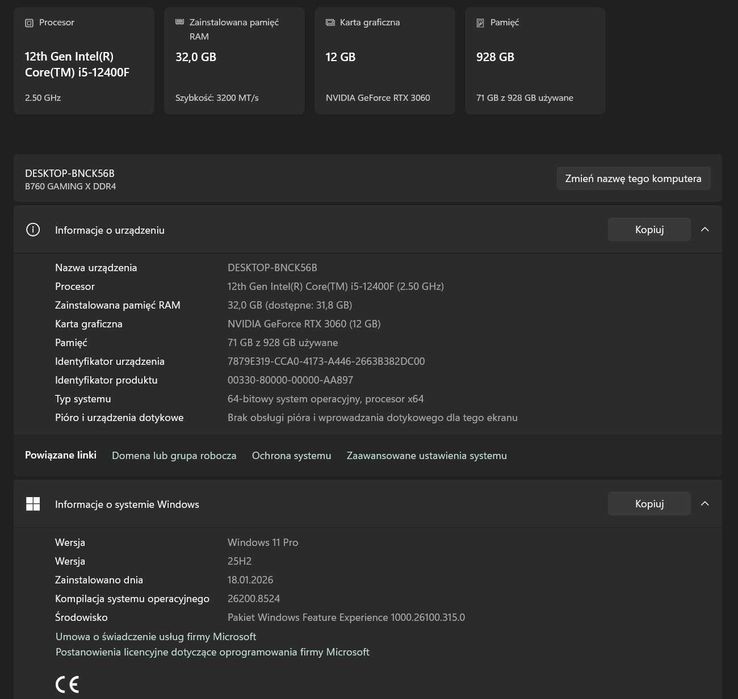Open Postanowienia licencyjne dotyczące oprogramowania link
The image size is (738, 699).
coord(212,652)
